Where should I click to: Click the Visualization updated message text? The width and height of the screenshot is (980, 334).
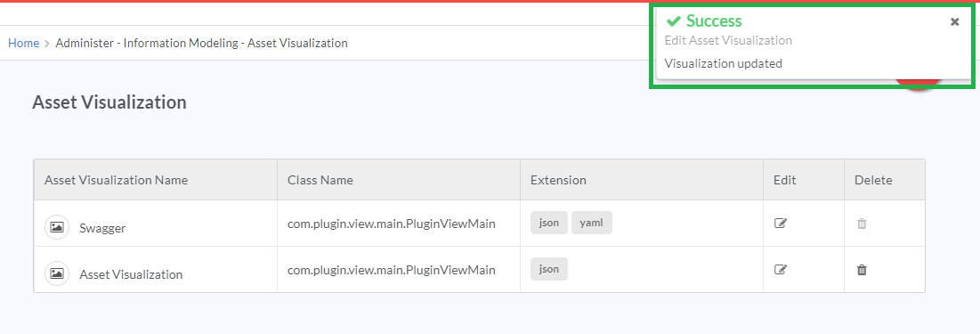pos(723,63)
